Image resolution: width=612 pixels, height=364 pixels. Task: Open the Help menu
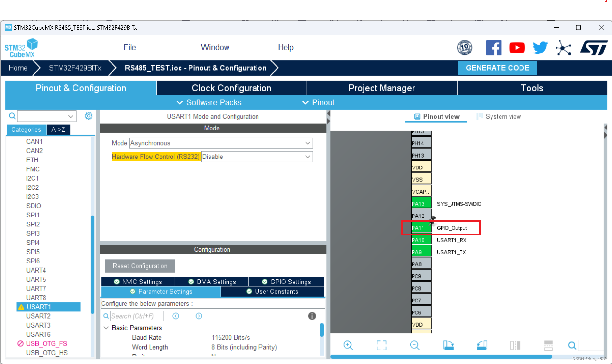[x=286, y=47]
